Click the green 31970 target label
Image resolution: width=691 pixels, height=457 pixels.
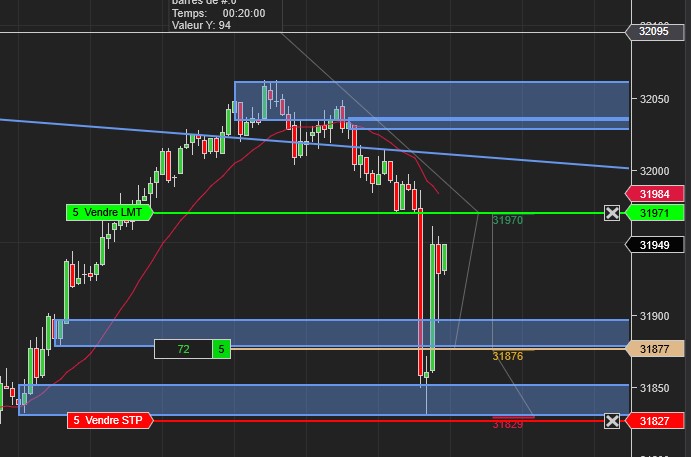[508, 220]
